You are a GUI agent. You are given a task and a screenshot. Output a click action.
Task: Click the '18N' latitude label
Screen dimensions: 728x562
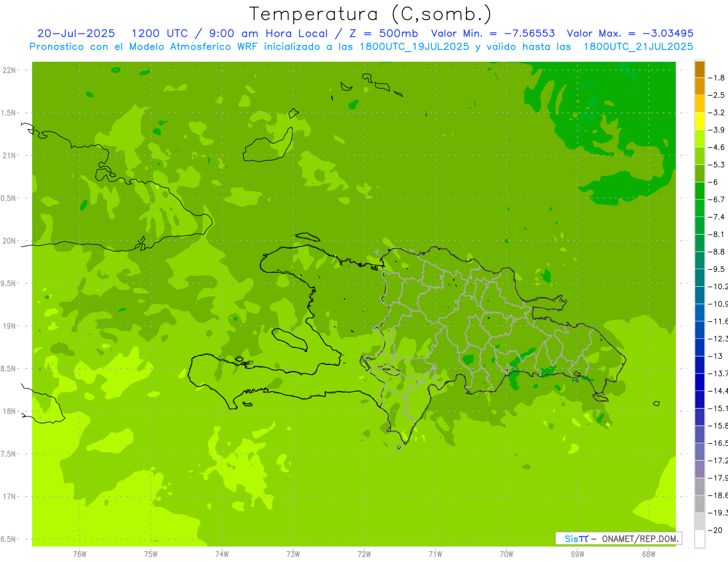click(x=9, y=411)
